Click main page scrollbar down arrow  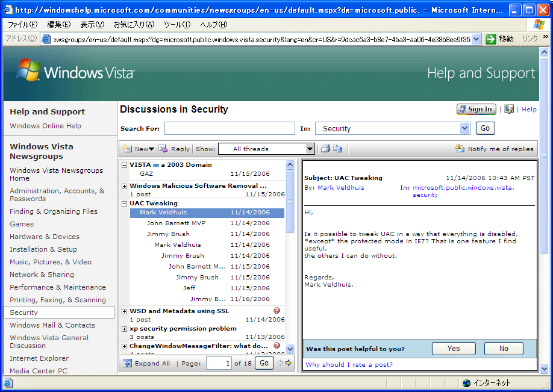(544, 369)
